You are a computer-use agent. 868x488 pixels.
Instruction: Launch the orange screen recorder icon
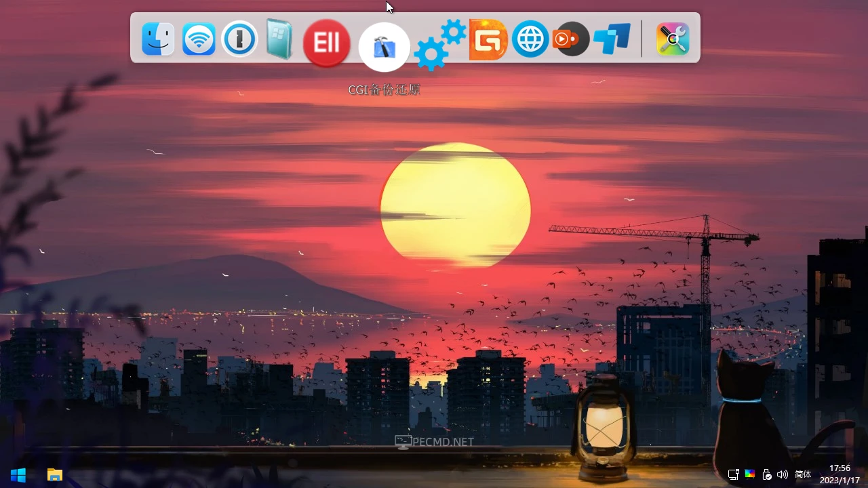point(570,39)
